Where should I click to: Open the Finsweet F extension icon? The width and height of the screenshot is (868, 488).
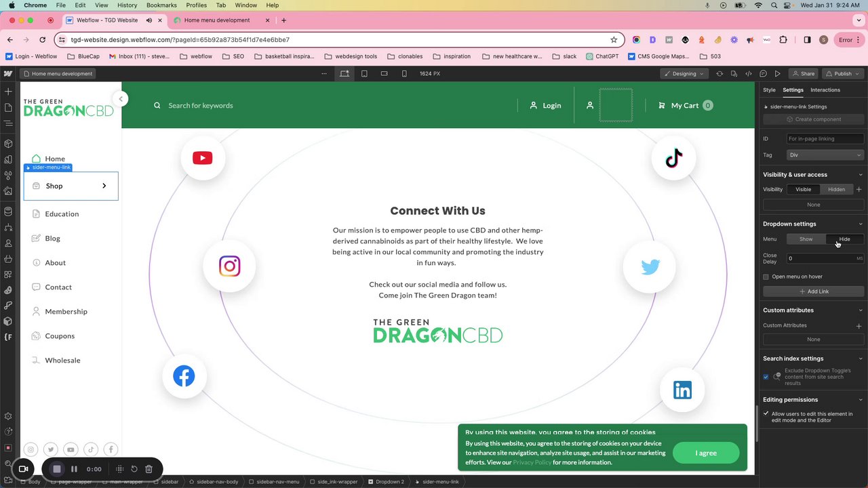pyautogui.click(x=8, y=337)
